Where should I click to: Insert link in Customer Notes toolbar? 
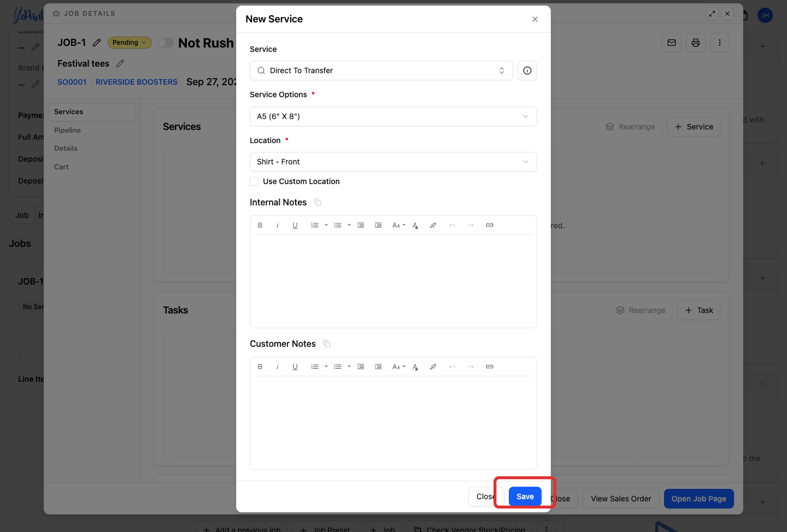(490, 367)
